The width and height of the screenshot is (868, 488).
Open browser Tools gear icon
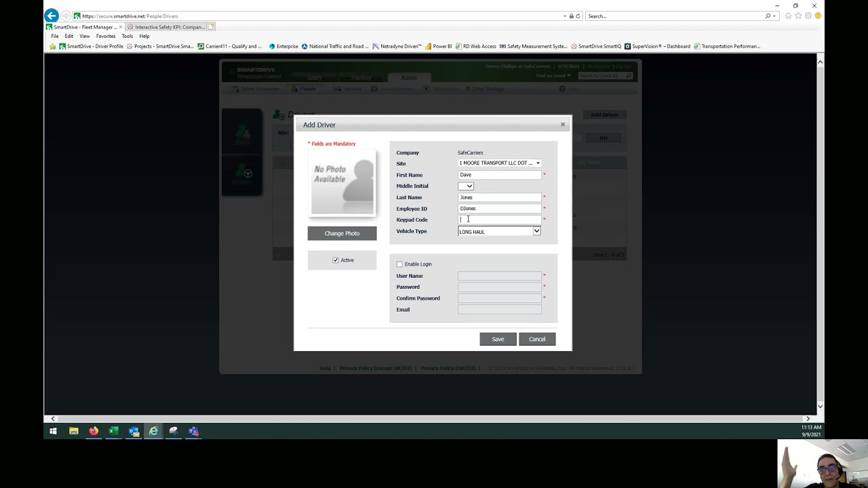pyautogui.click(x=808, y=16)
